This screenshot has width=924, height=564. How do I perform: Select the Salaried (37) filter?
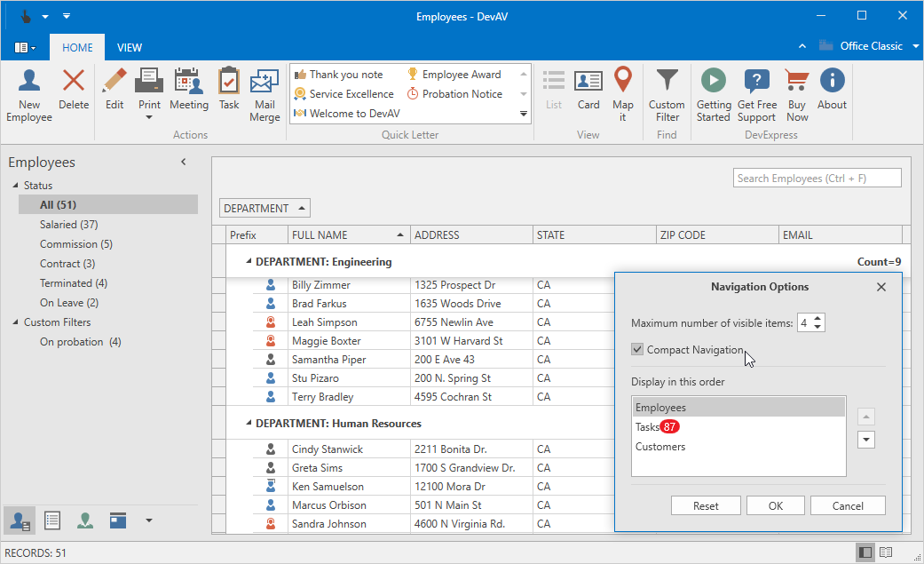pos(68,225)
